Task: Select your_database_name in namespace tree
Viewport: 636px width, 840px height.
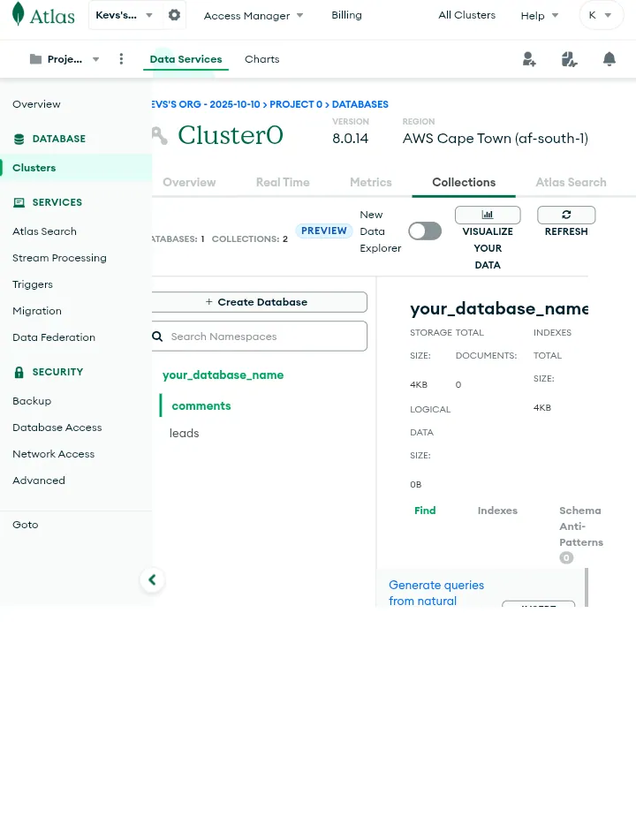Action: (x=223, y=375)
